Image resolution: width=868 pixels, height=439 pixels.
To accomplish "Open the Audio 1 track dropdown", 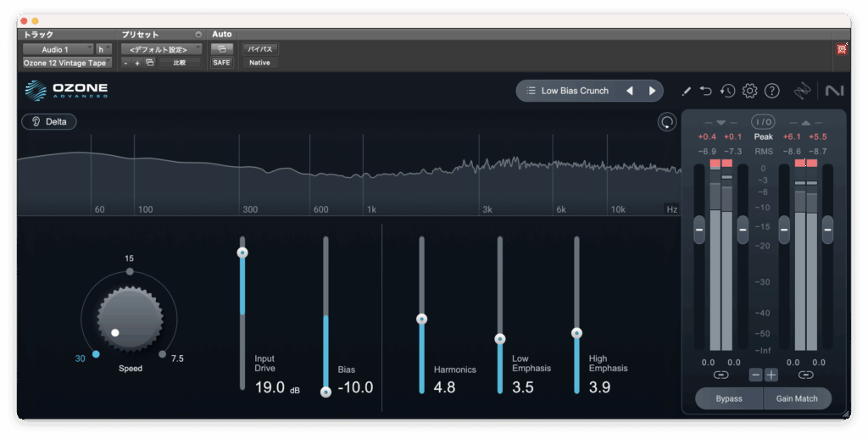I will (58, 49).
